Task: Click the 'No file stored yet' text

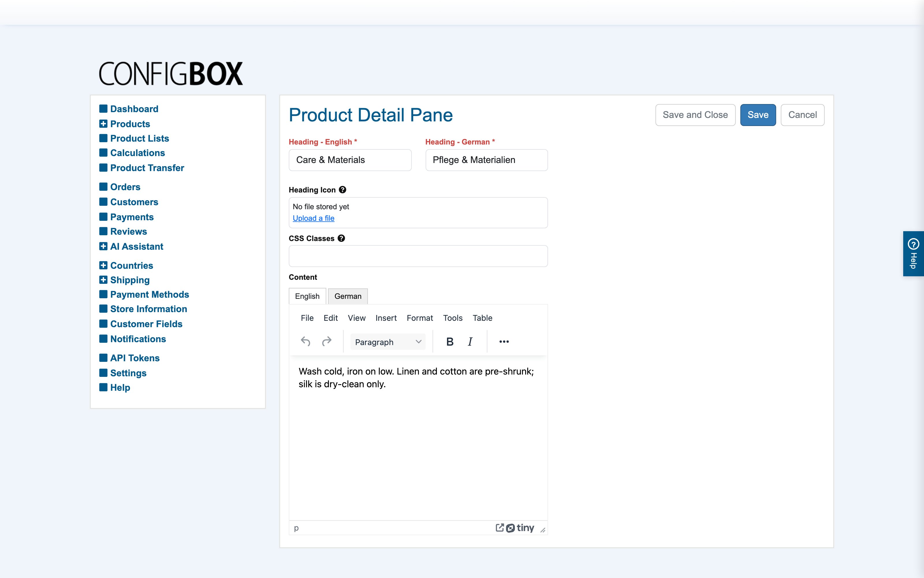Action: pyautogui.click(x=321, y=206)
